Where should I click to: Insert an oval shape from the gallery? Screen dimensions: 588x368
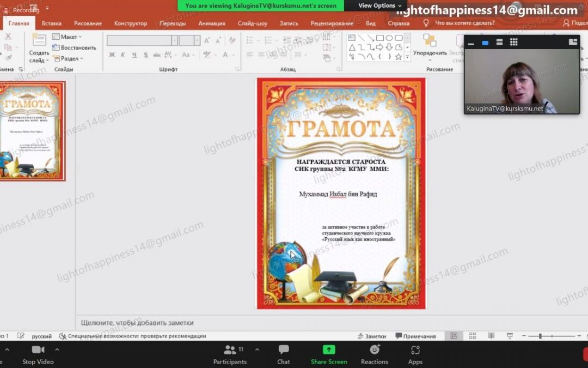390,38
